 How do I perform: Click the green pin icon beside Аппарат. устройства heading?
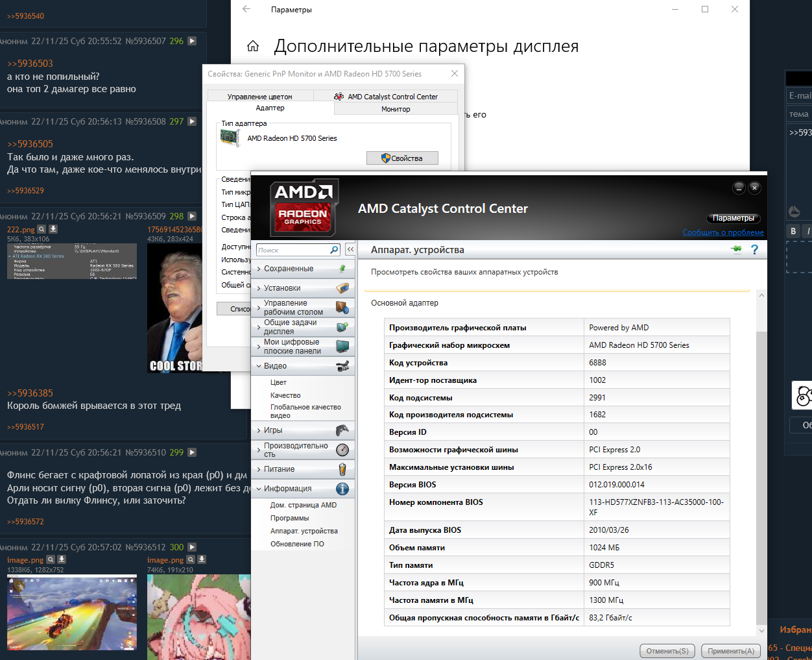pos(736,249)
